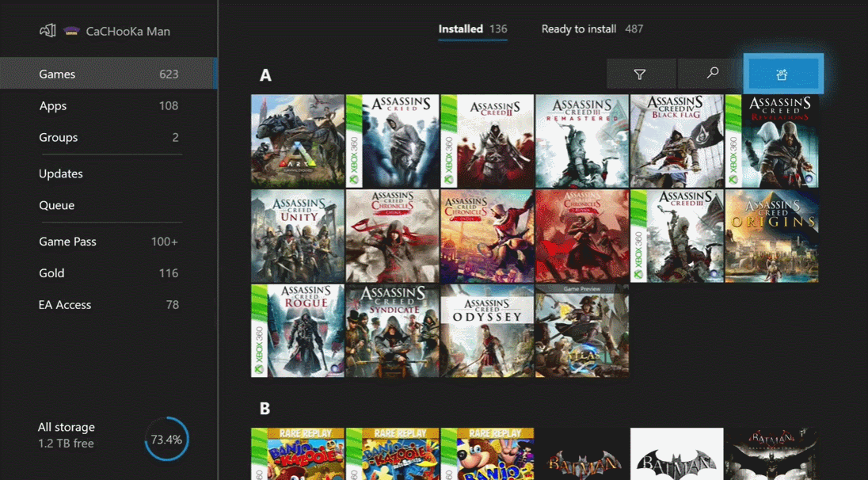Select the gamer avatar icon before the username
The width and height of the screenshot is (868, 480).
point(71,31)
